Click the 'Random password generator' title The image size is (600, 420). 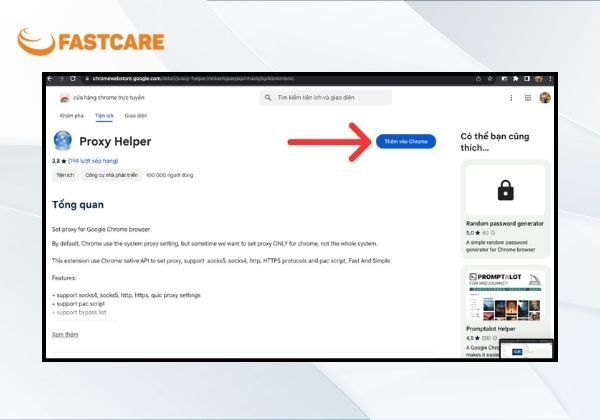coord(505,223)
